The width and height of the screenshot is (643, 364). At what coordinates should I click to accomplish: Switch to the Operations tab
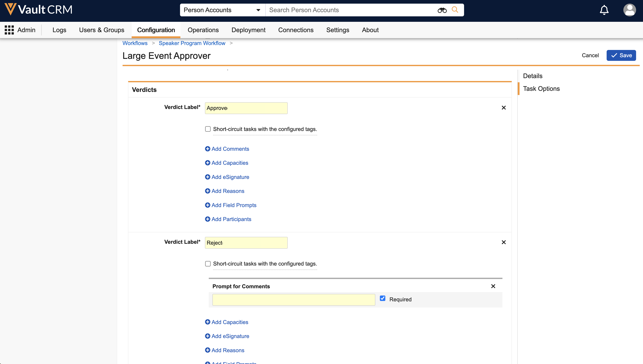(203, 30)
